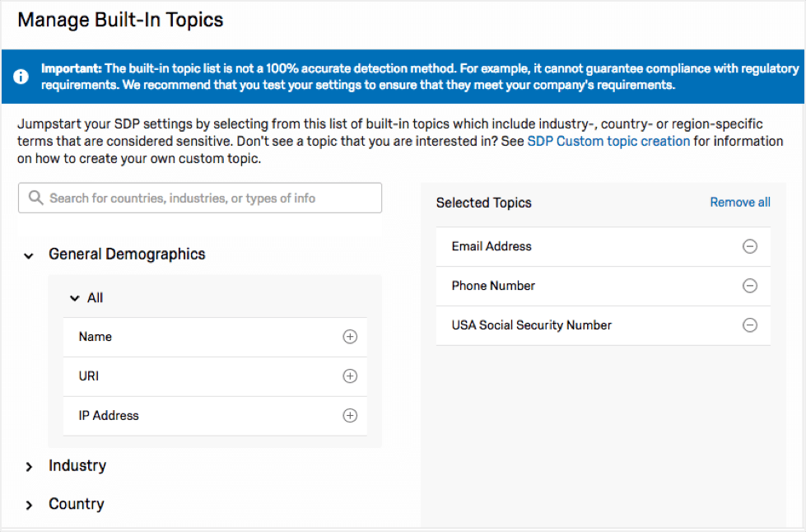
Task: Add the Name topic with plus icon
Action: pos(350,337)
